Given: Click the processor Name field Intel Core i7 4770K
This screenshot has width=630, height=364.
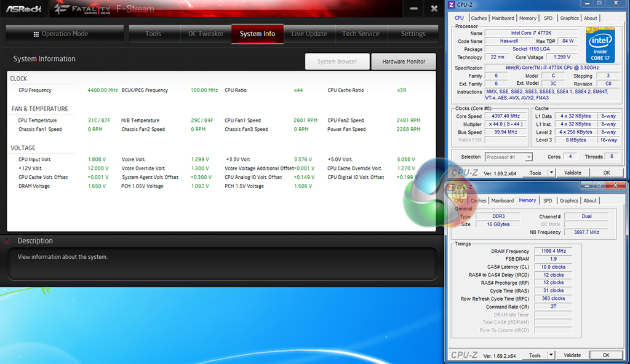Looking at the screenshot, I should 531,33.
